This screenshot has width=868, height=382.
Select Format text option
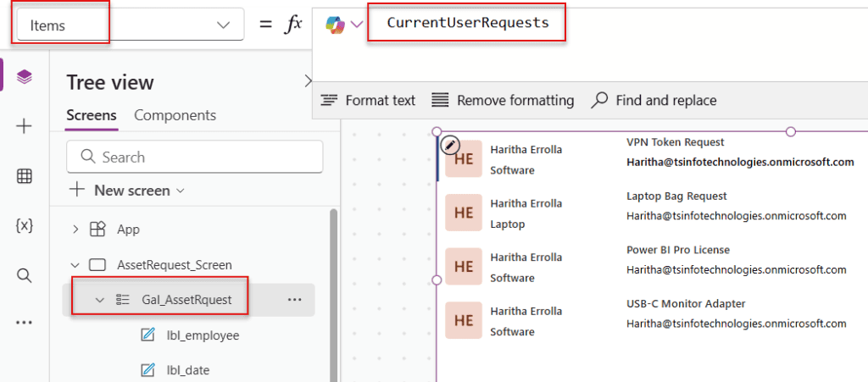pos(368,100)
